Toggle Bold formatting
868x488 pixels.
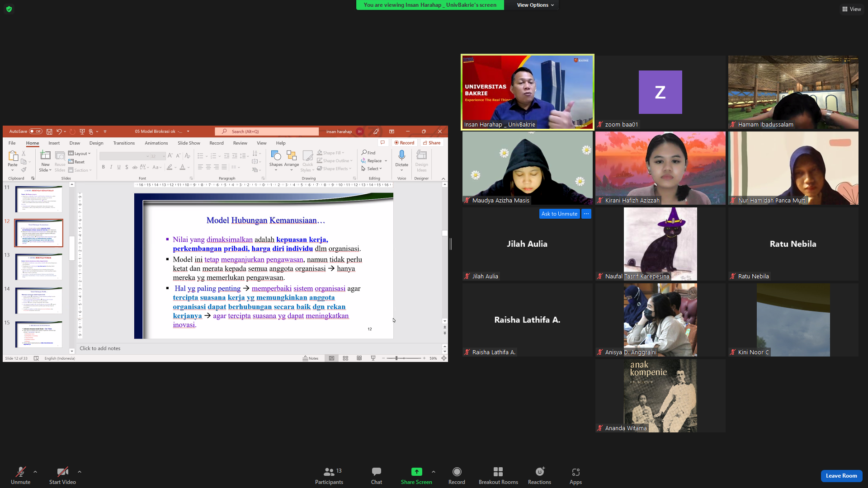coord(104,167)
